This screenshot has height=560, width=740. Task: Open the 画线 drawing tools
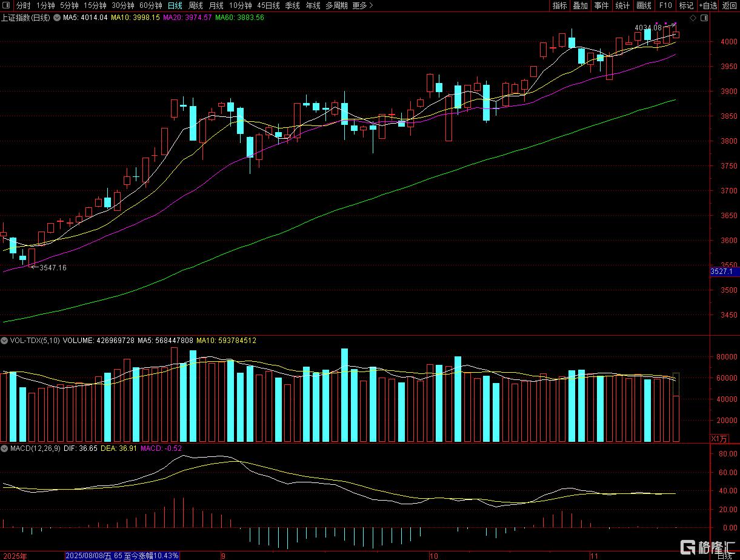[x=644, y=5]
